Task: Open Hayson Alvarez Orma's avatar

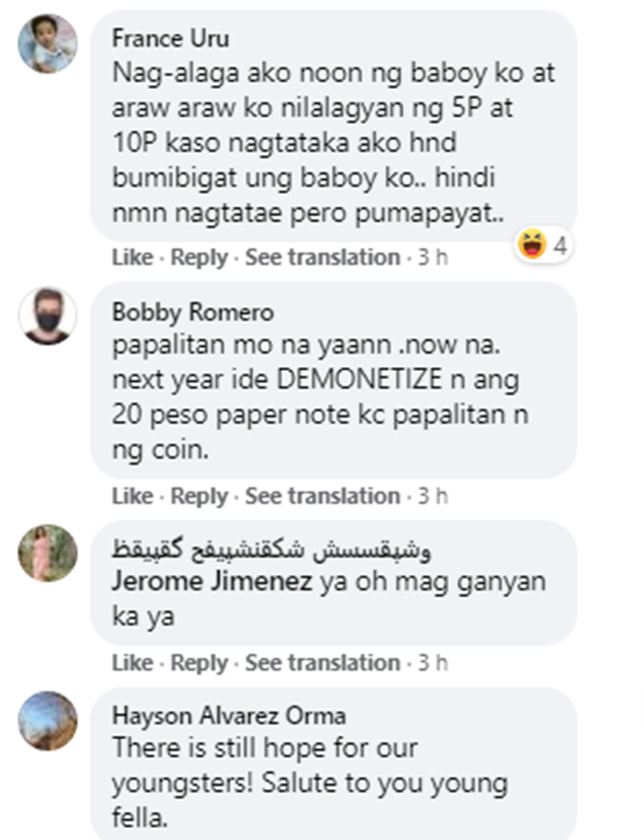Action: coord(48,721)
